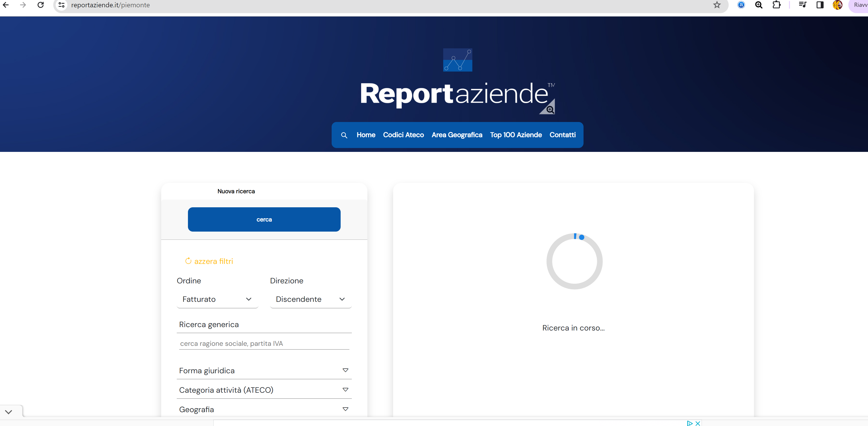Screen dimensions: 868x426
Task: Expand Categoria attività (ATECO) section
Action: point(264,390)
